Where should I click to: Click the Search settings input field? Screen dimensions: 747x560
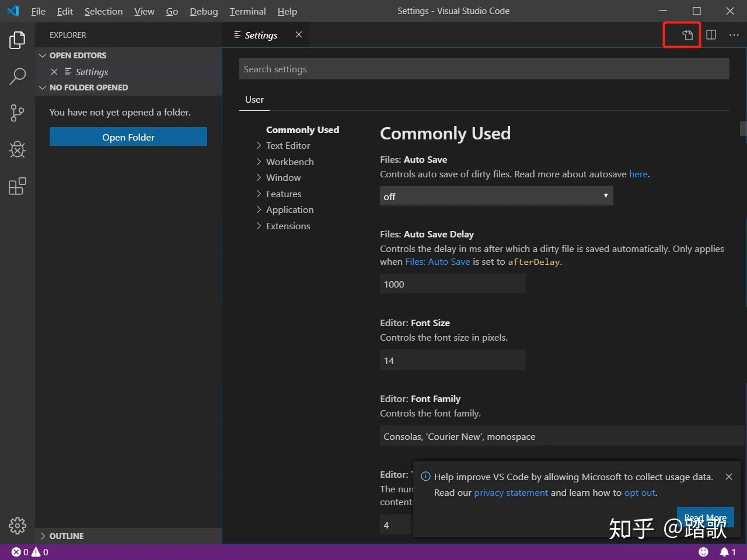click(x=484, y=69)
